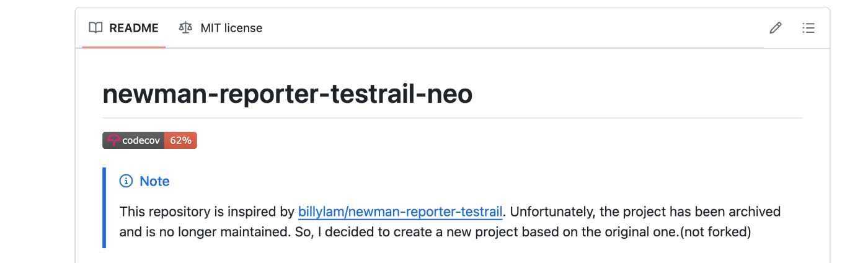Screen dimensions: 868x263
Task: Switch to the README tab
Action: click(123, 28)
